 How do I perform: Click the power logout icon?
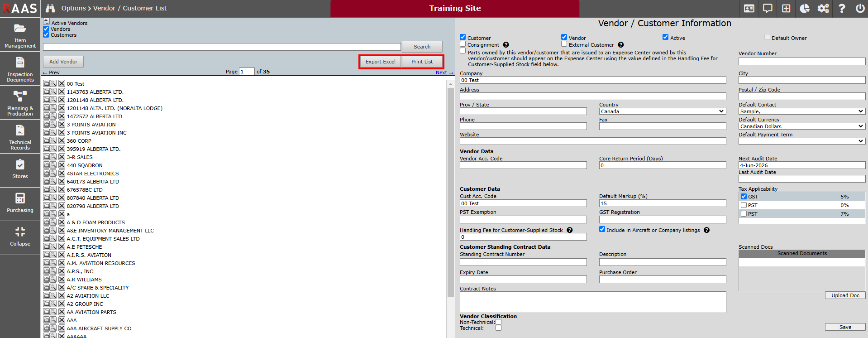860,9
